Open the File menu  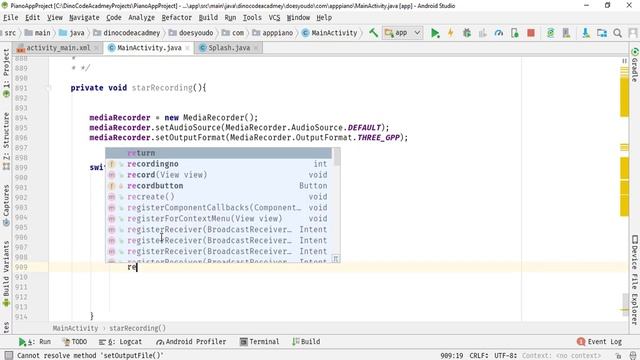11,18
